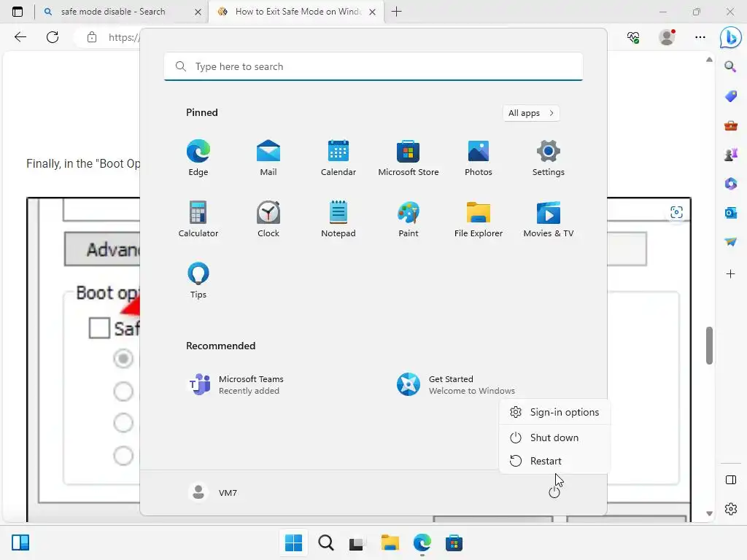Open Edge from pinned apps
Viewport: 747px width, 560px height.
[198, 157]
